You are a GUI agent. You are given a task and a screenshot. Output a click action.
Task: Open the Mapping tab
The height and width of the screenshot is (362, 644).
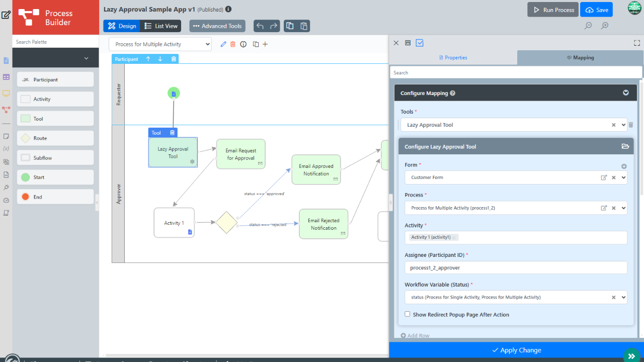point(580,58)
